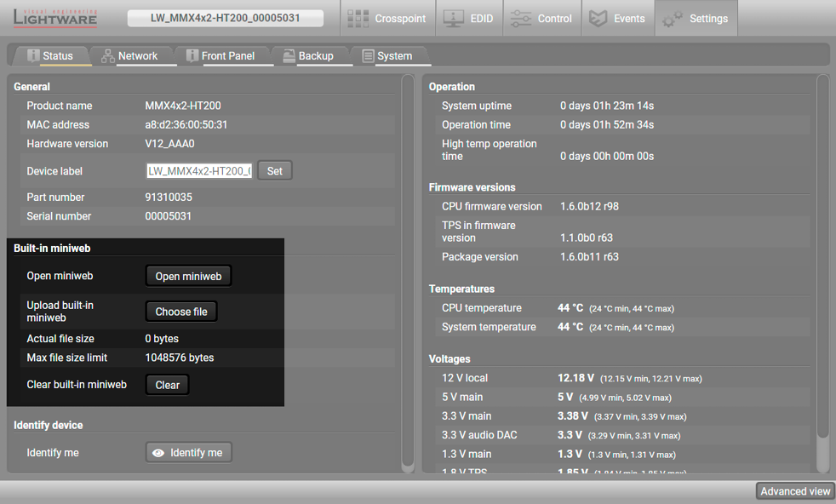836x504 pixels.
Task: Click the Network tab topology icon
Action: [x=108, y=56]
